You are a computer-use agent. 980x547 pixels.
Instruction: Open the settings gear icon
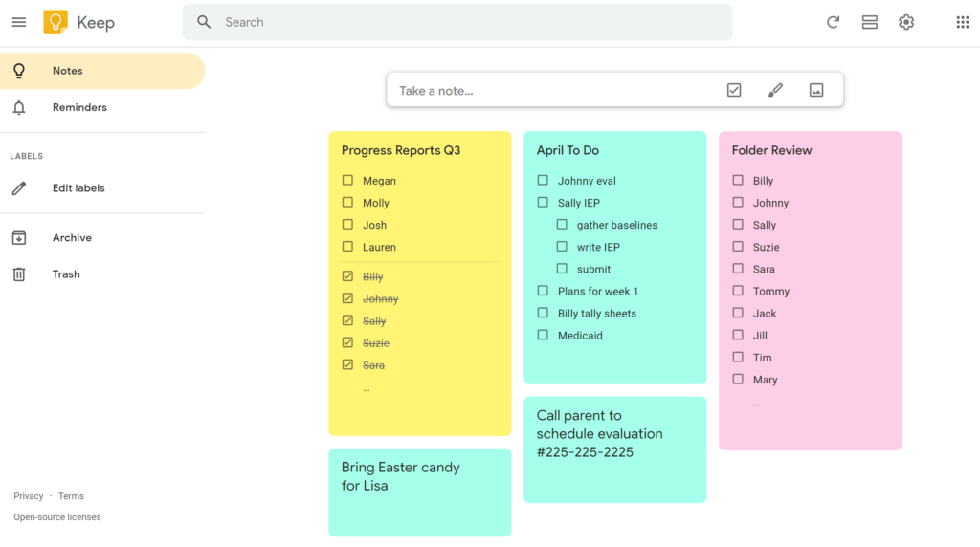point(906,23)
